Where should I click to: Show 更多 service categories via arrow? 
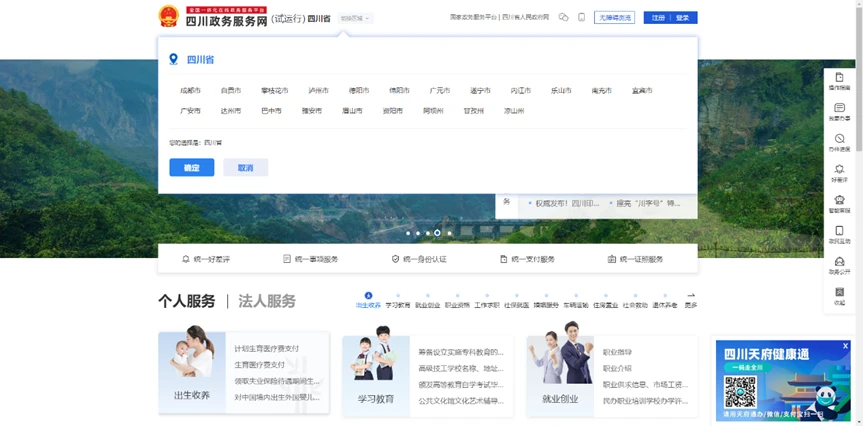[x=691, y=300]
